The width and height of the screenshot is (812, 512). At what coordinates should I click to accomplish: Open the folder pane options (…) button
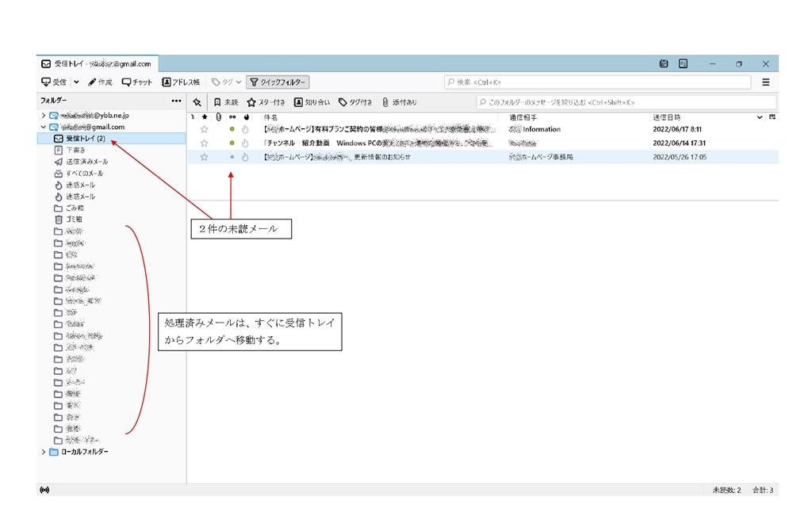tap(176, 101)
